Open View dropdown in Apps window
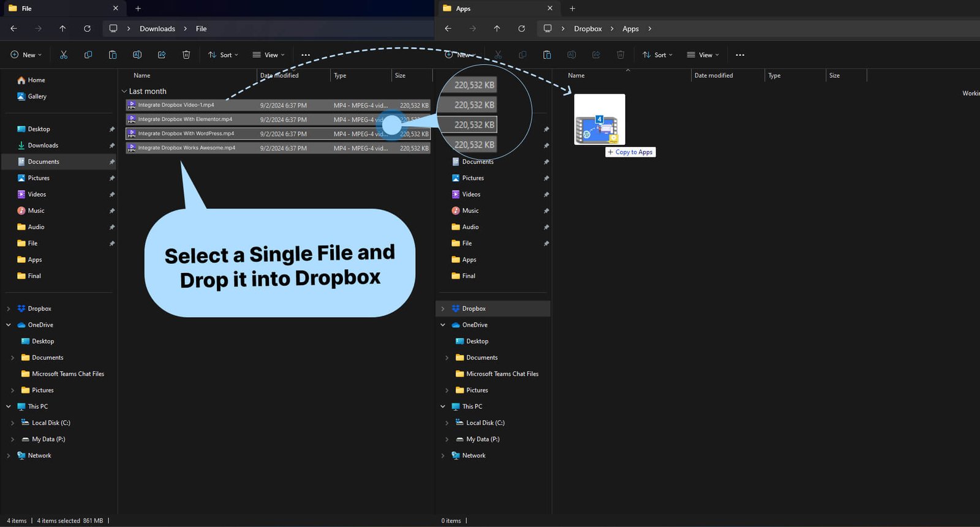Image resolution: width=980 pixels, height=527 pixels. 703,55
